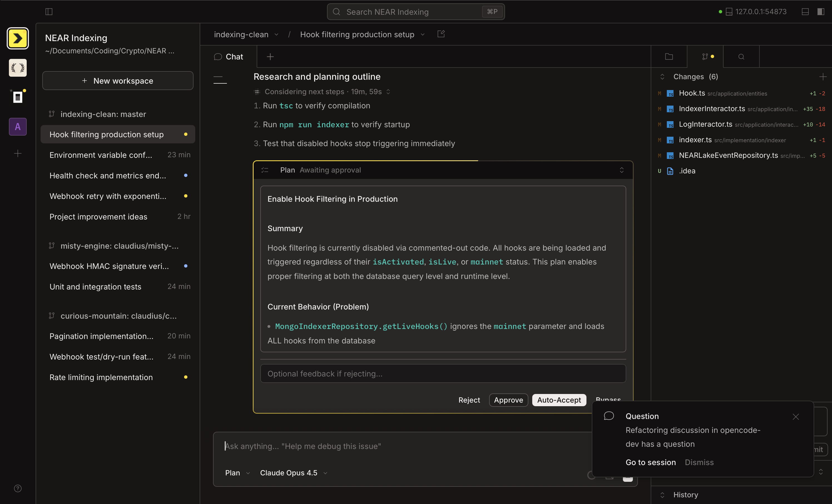
Task: Click the message outline lines icon
Action: pyautogui.click(x=220, y=80)
